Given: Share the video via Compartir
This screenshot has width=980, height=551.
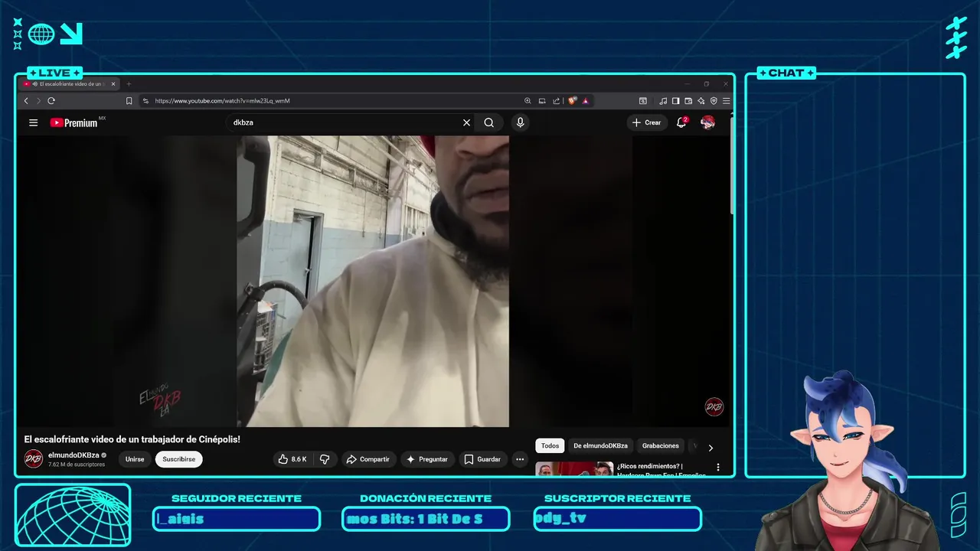Looking at the screenshot, I should click(x=368, y=459).
